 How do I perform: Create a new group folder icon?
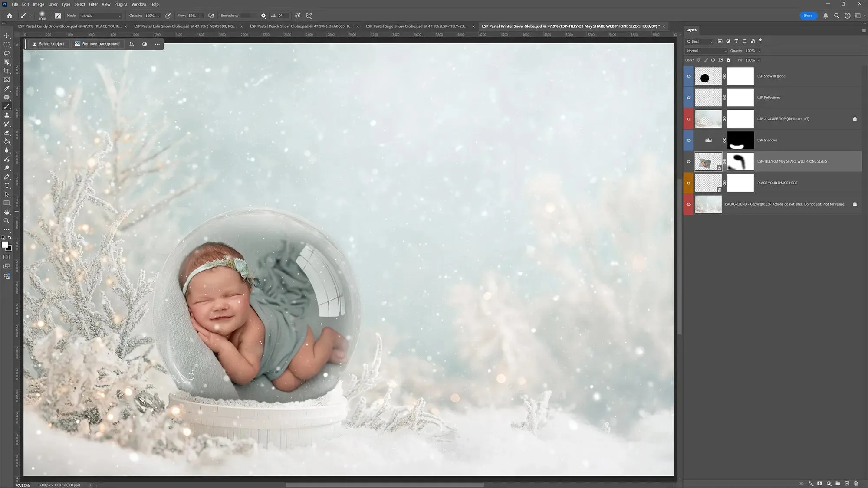(838, 484)
